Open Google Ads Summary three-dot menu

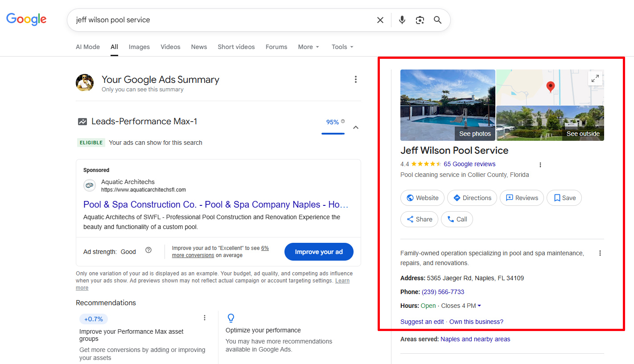tap(355, 79)
